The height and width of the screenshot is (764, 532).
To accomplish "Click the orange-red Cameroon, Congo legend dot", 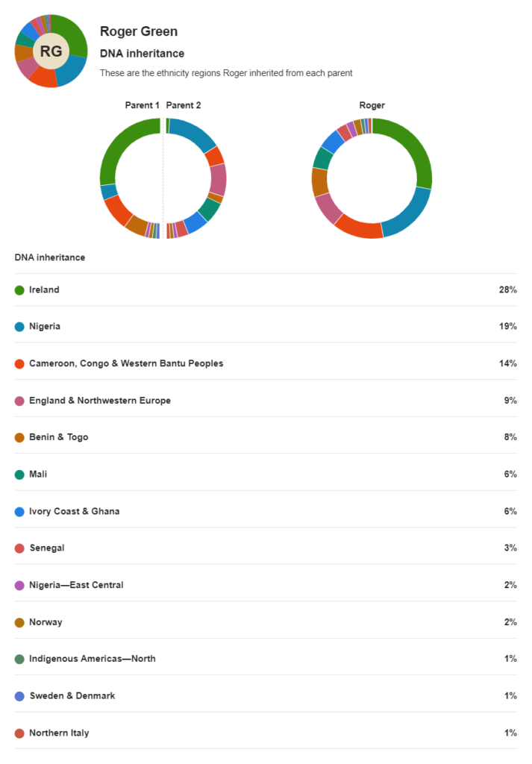I will (x=19, y=363).
